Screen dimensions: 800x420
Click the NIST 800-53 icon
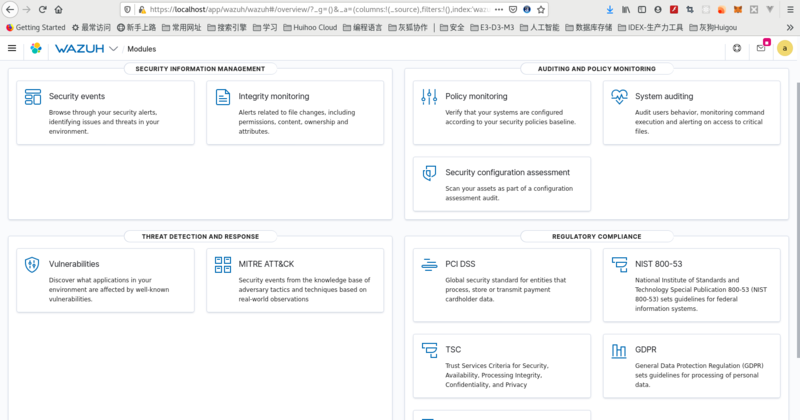[619, 264]
